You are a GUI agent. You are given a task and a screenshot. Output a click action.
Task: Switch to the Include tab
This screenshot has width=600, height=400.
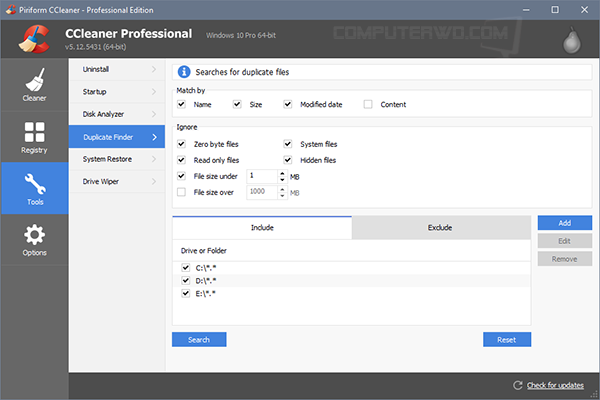coord(262,228)
